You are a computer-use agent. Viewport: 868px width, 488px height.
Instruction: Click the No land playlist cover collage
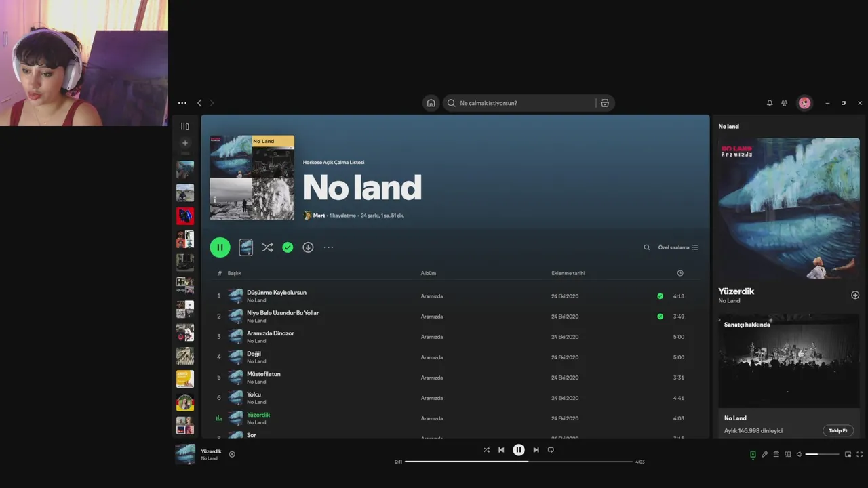252,178
